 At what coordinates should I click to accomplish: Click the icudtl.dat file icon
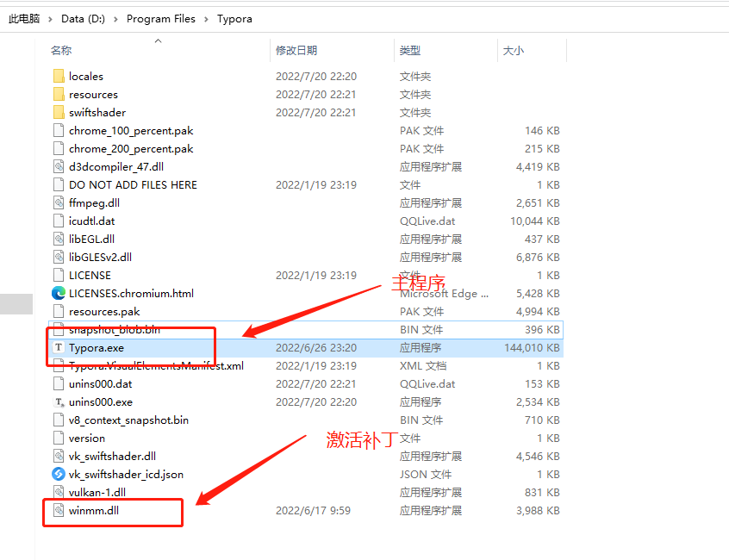59,221
